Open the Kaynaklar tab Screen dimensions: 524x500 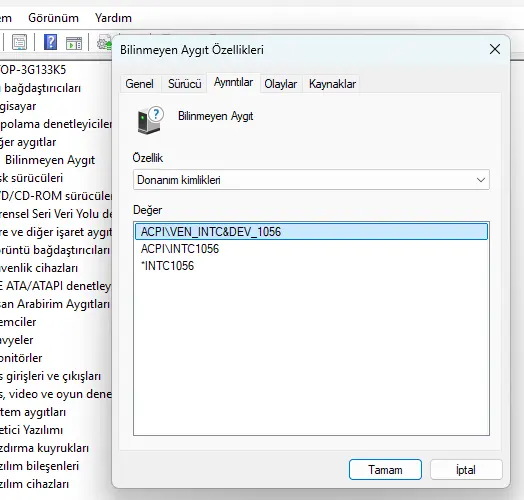tap(332, 84)
